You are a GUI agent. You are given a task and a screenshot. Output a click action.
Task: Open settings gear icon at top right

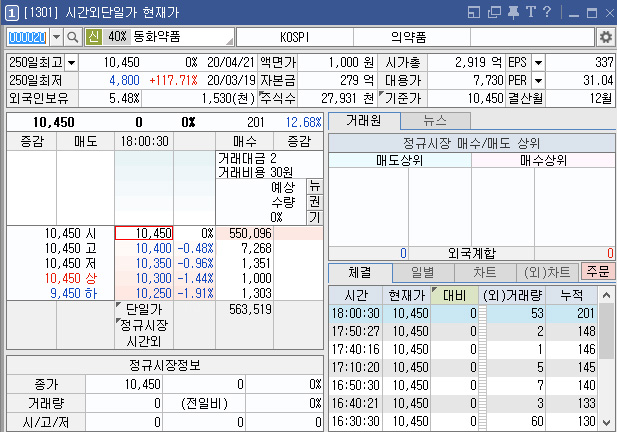[606, 37]
